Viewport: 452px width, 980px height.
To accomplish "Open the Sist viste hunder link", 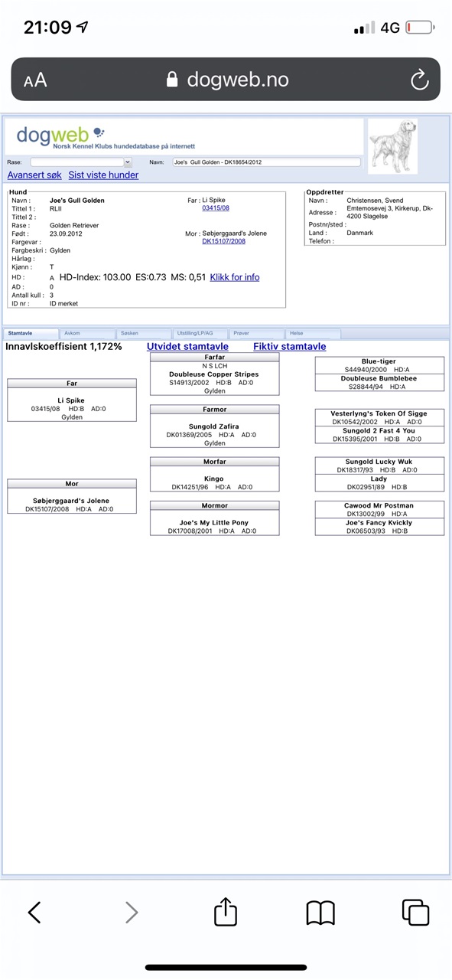I will tap(103, 175).
